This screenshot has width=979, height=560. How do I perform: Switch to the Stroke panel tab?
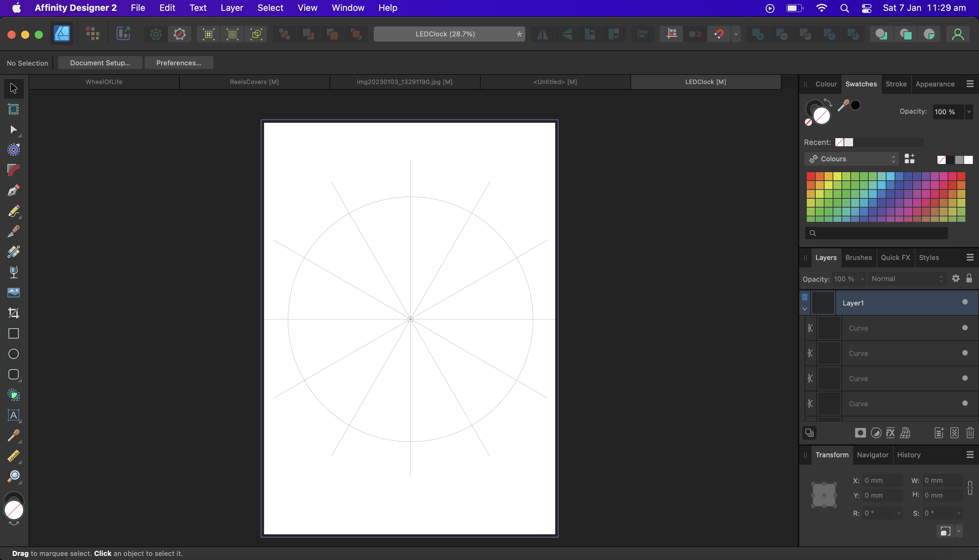pos(896,83)
